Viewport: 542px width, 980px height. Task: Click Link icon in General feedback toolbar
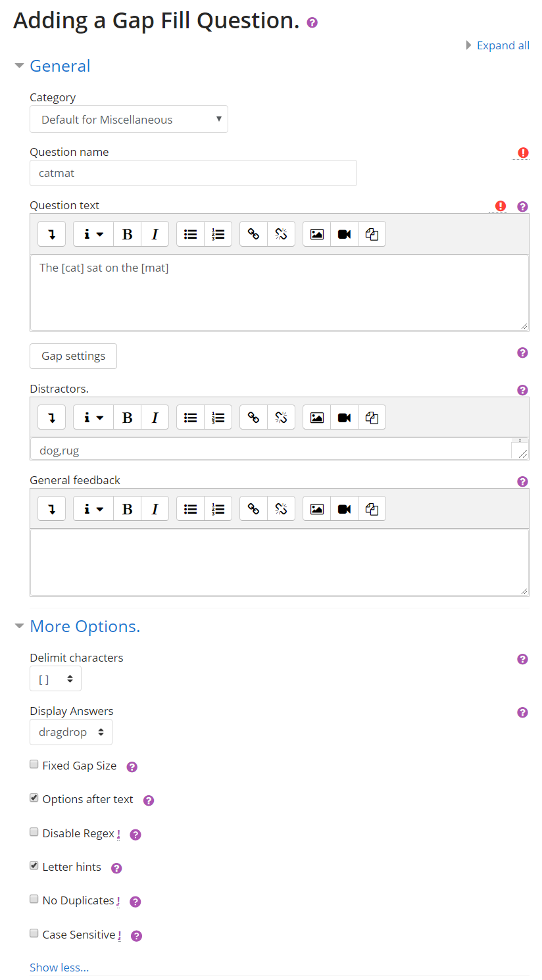coord(254,509)
